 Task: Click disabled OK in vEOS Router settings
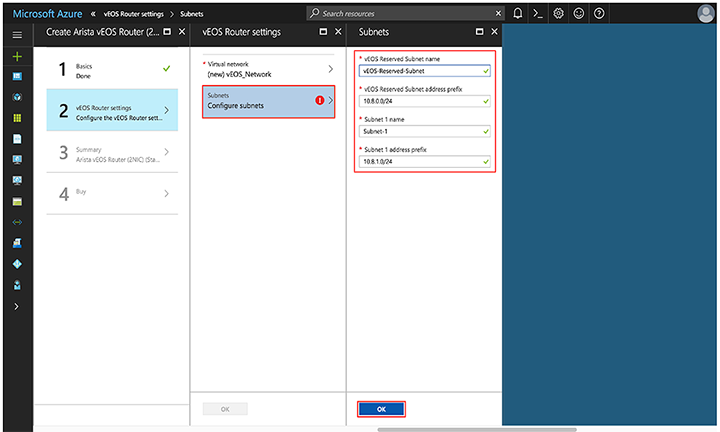click(x=225, y=409)
